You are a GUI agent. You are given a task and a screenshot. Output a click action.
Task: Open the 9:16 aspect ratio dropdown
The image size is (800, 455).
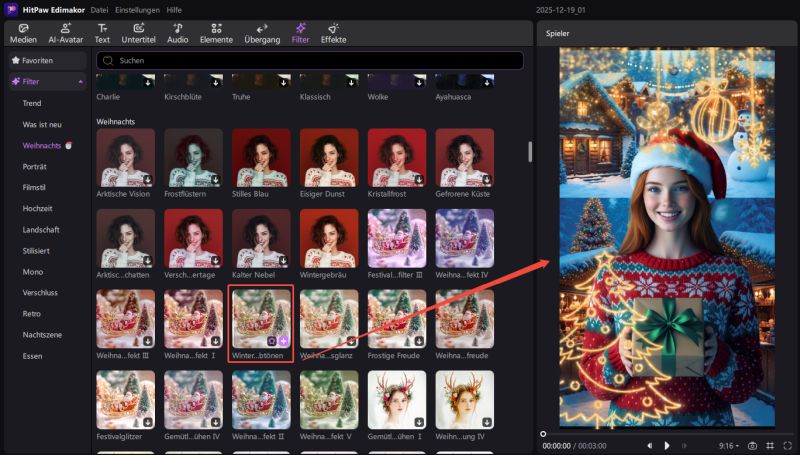(x=728, y=445)
